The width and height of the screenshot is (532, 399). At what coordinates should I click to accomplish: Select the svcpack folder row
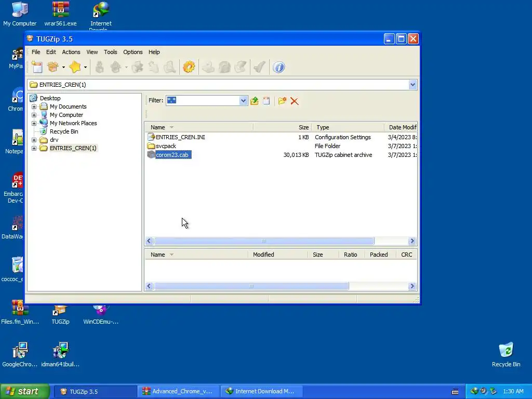click(166, 146)
